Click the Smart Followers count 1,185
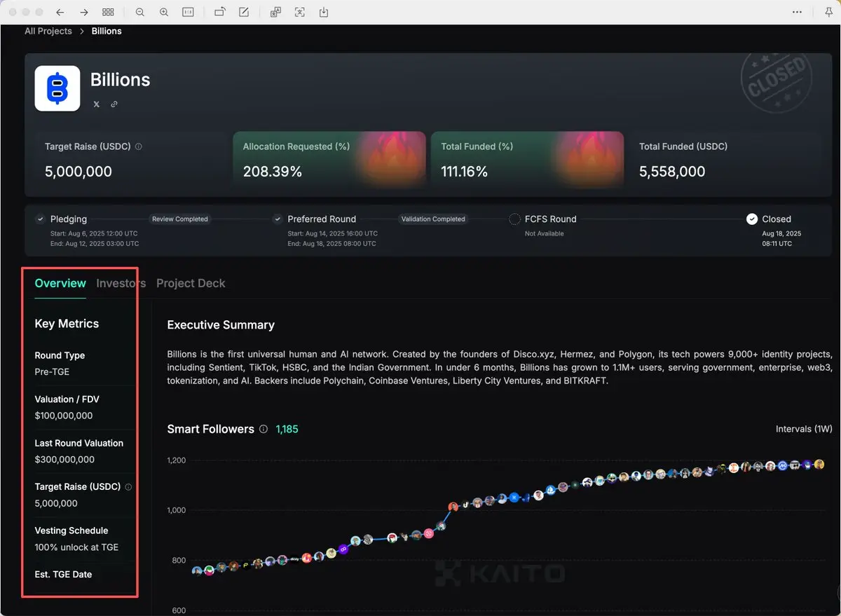The height and width of the screenshot is (616, 841). (287, 429)
